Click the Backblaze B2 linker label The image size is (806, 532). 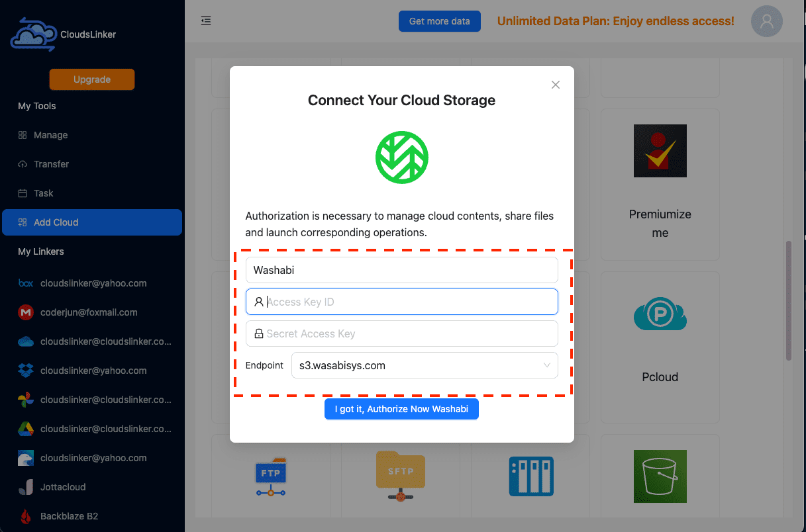click(69, 516)
